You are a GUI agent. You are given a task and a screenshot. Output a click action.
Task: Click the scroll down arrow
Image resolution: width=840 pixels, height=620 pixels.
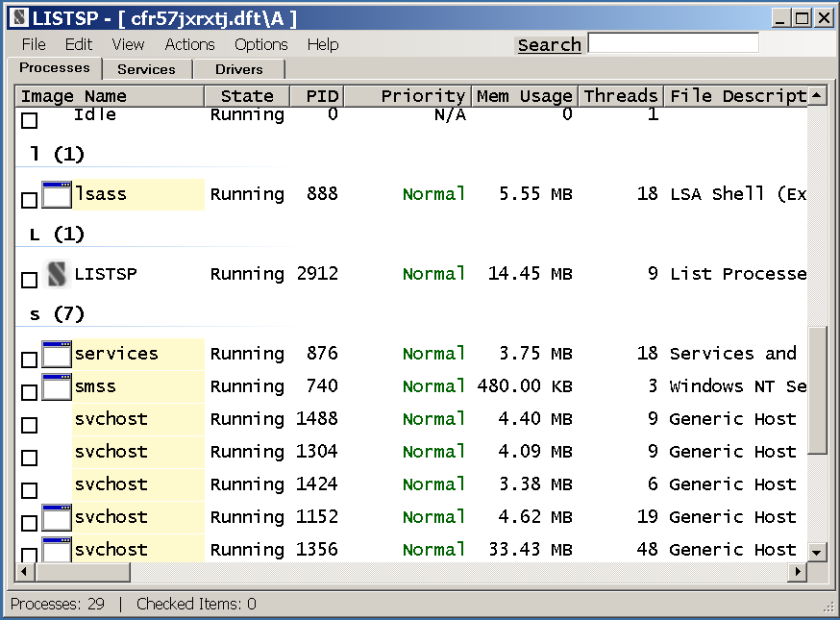[x=816, y=552]
